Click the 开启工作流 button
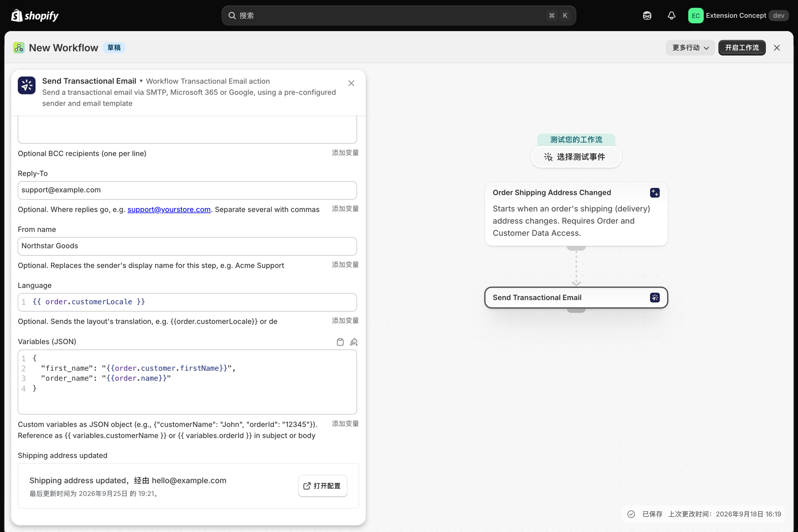798x532 pixels. click(742, 48)
